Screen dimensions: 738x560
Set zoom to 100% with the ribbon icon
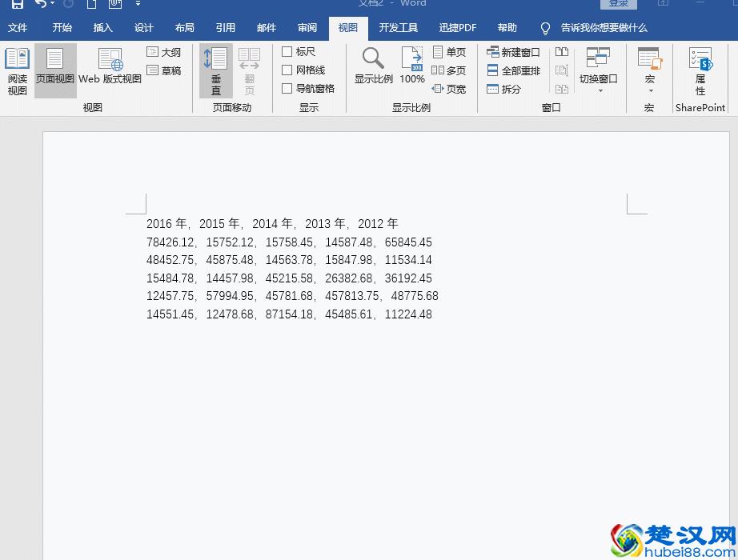tap(411, 66)
